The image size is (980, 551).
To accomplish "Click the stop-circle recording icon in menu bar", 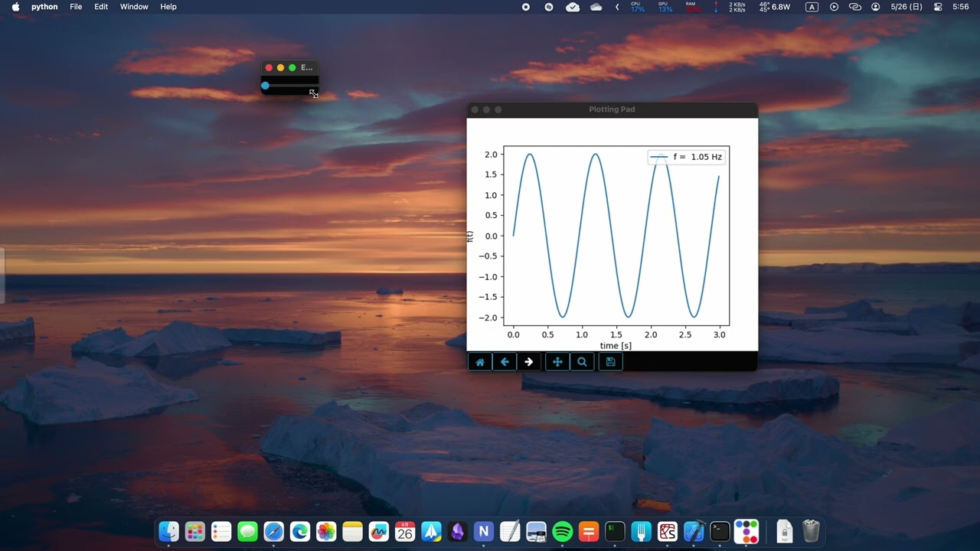I will coord(525,7).
